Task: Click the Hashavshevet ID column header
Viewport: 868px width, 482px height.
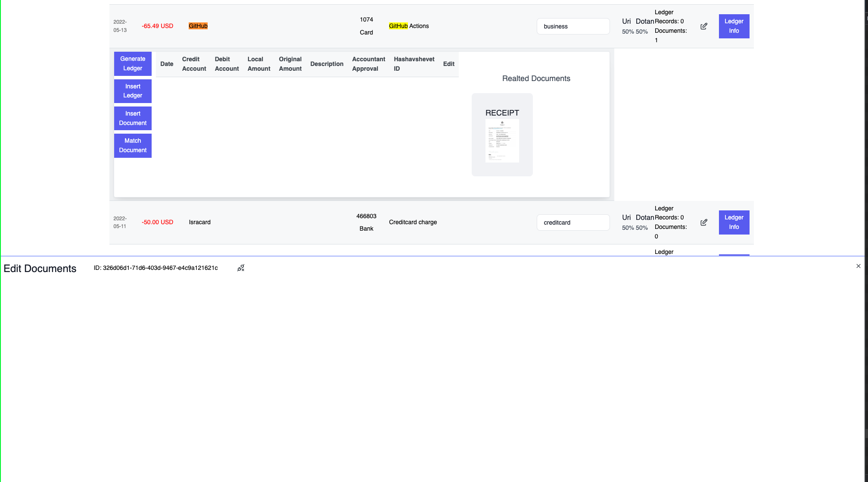Action: point(414,64)
